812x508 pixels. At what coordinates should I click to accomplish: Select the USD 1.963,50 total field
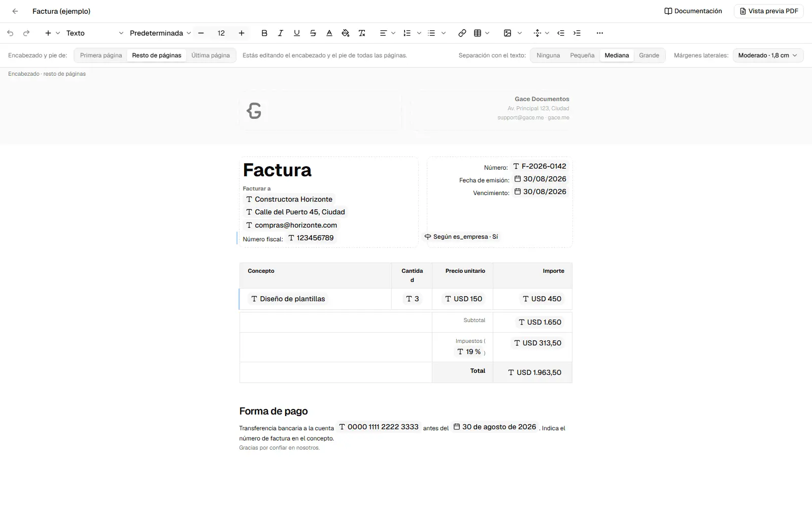point(535,372)
